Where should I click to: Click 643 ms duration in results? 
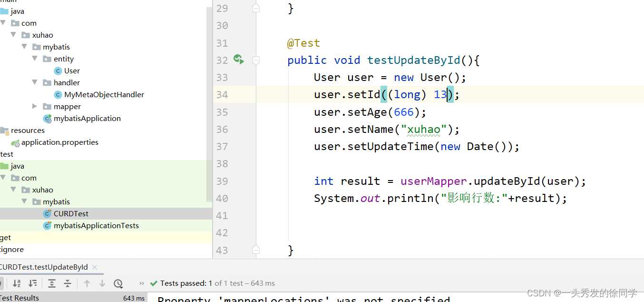click(x=134, y=298)
